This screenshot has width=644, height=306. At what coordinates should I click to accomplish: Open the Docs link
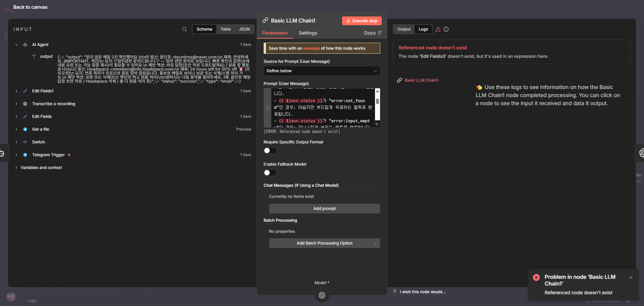point(373,33)
